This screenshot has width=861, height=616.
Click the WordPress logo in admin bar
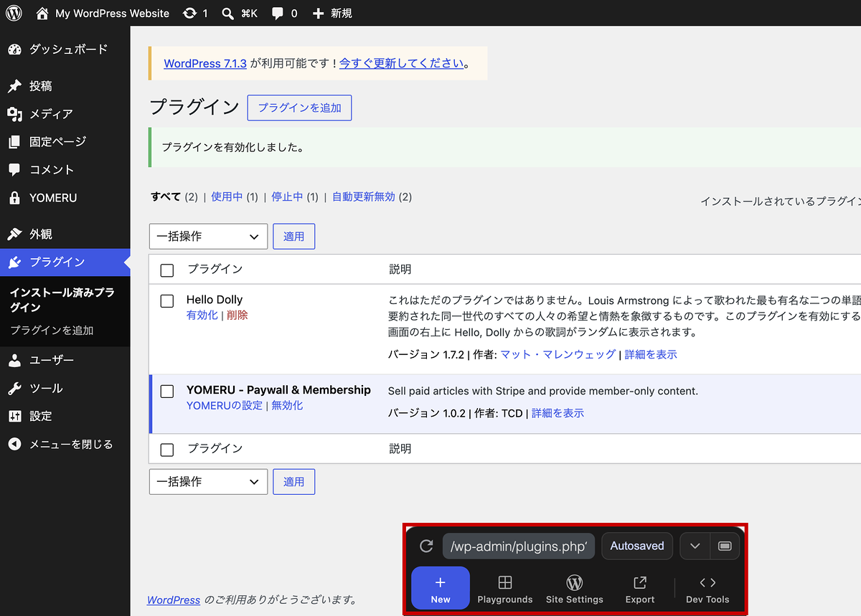coord(14,13)
